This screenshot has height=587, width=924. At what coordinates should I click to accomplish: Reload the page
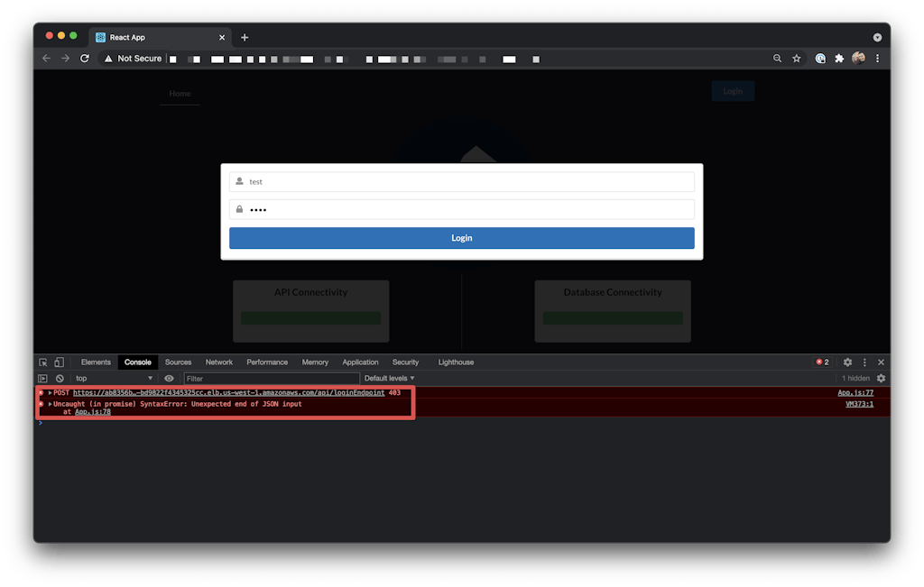85,59
